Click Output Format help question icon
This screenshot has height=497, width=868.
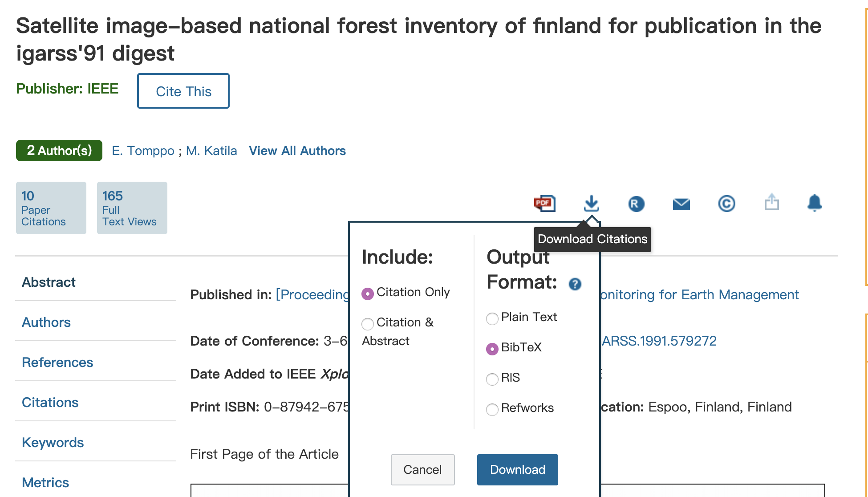pos(575,284)
